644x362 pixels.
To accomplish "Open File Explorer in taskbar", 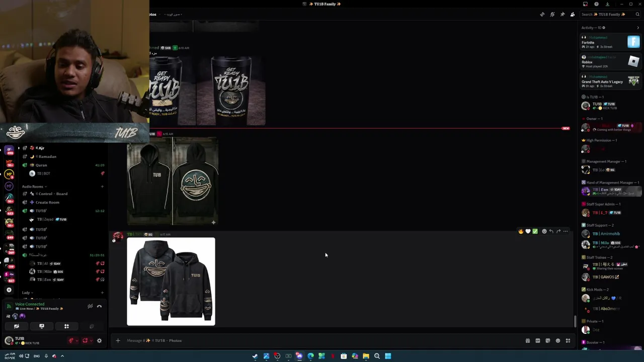I will pyautogui.click(x=366, y=356).
